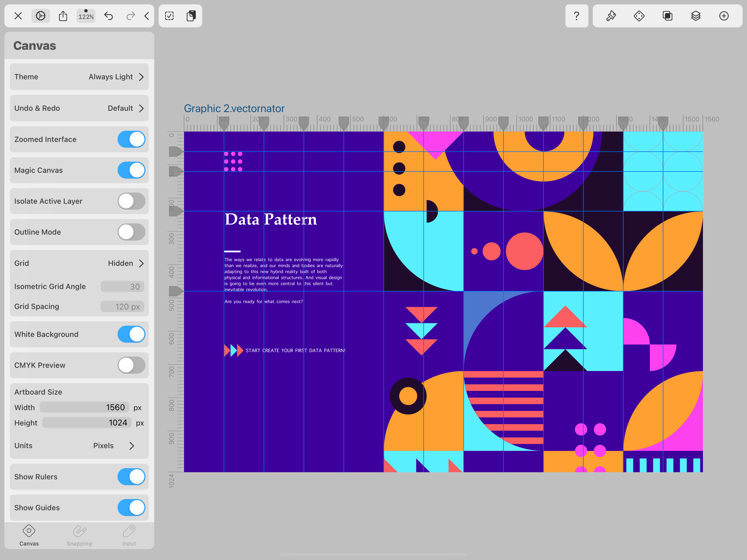Screen dimensions: 747x560
Task: Click the 122% zoom level indicator
Action: tap(86, 16)
